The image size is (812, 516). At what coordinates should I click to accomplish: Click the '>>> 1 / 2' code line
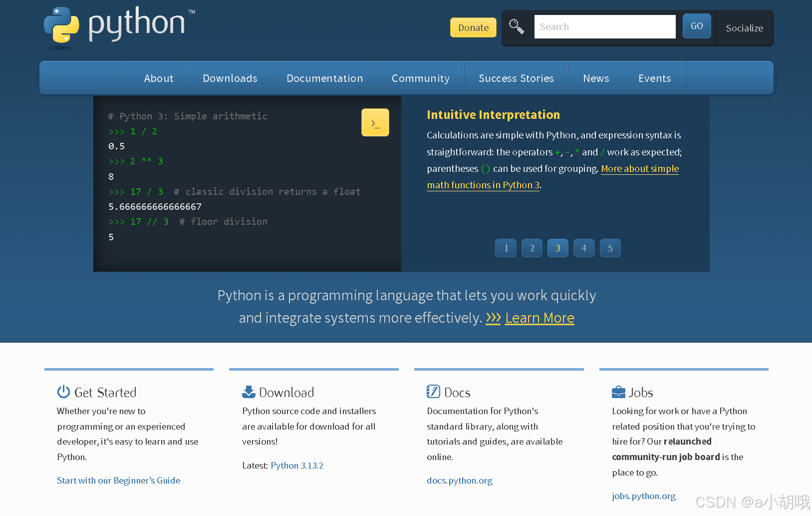pyautogui.click(x=133, y=131)
